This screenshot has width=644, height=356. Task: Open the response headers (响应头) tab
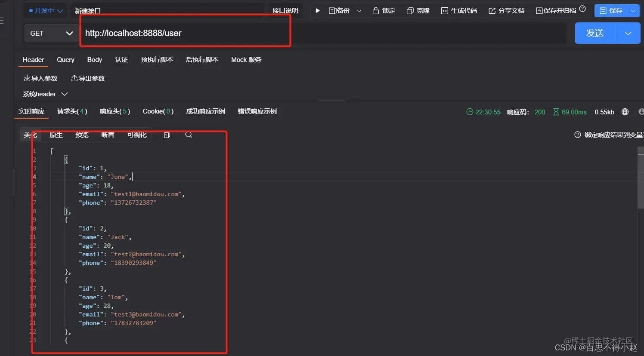(115, 111)
